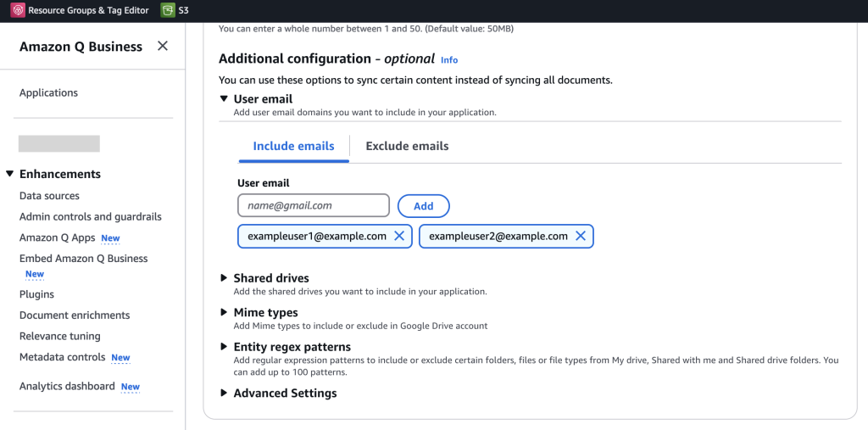The image size is (868, 430).
Task: Open Embed Amazon Q Business page
Action: (x=84, y=259)
